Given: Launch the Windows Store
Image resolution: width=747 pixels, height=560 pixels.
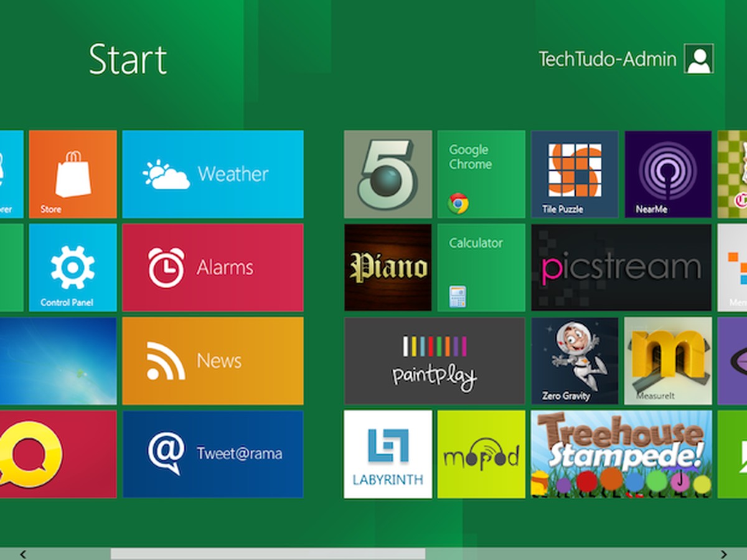Looking at the screenshot, I should [x=72, y=175].
